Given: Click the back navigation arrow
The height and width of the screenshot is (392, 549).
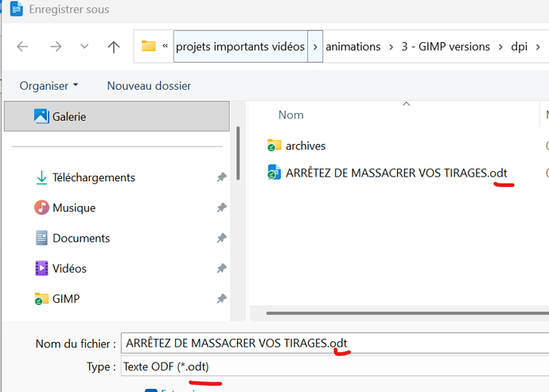Looking at the screenshot, I should 22,47.
